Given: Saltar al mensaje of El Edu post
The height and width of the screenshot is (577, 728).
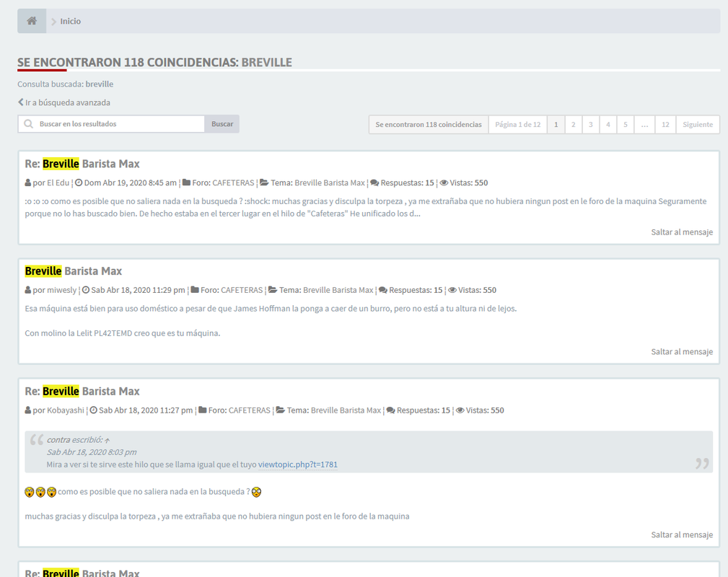Looking at the screenshot, I should [682, 232].
